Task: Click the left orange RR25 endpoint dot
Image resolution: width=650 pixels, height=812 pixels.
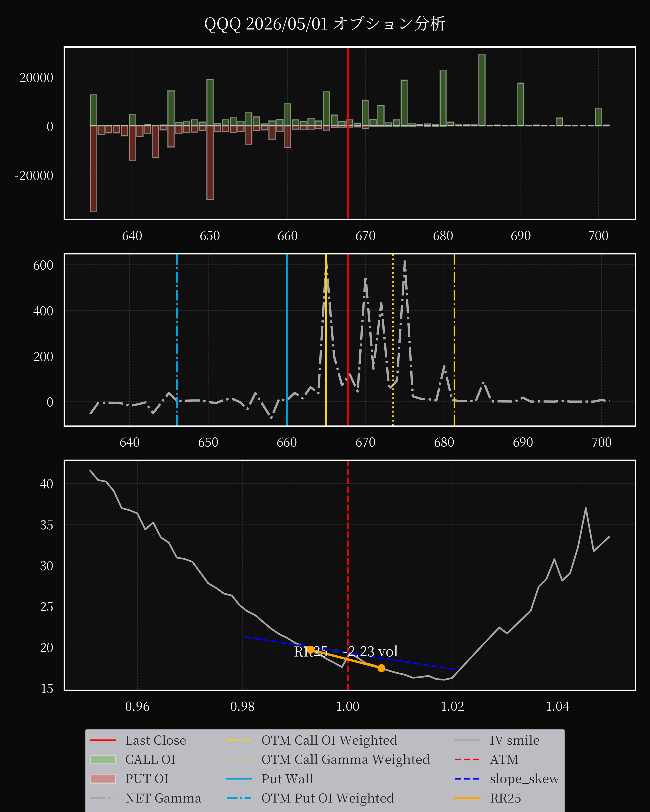Action: pyautogui.click(x=310, y=650)
